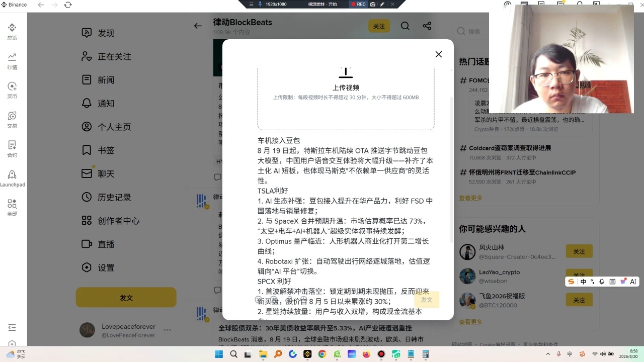Open 历史记录 history
Screen dimensions: 644x362
(106, 197)
